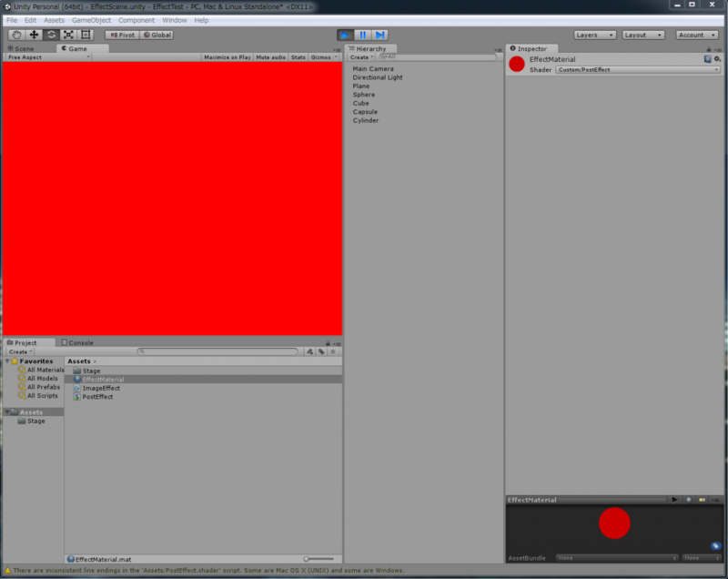Select Cube in Hierarchy

(x=360, y=103)
